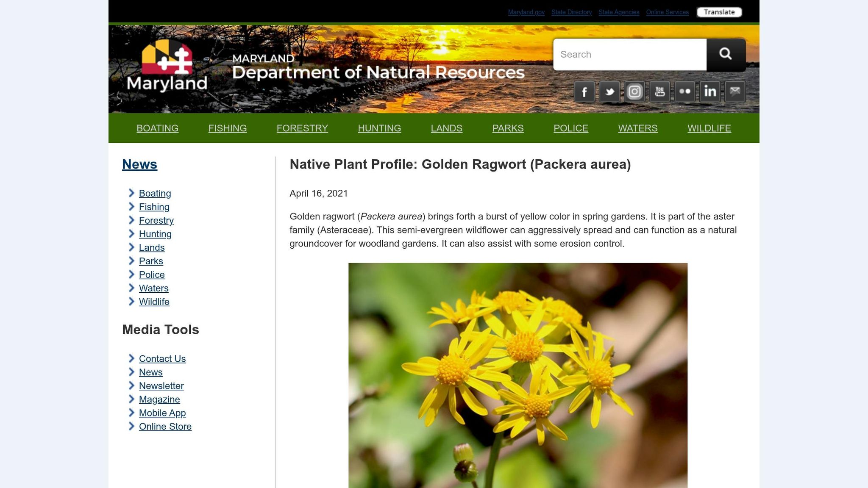Open the POLICE navigation menu item
The image size is (868, 488).
click(571, 128)
